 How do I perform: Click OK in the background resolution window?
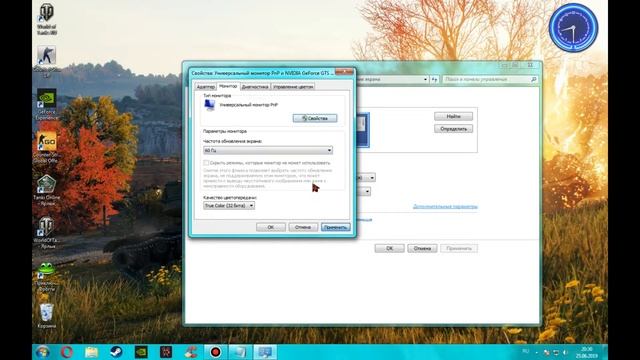[389, 248]
